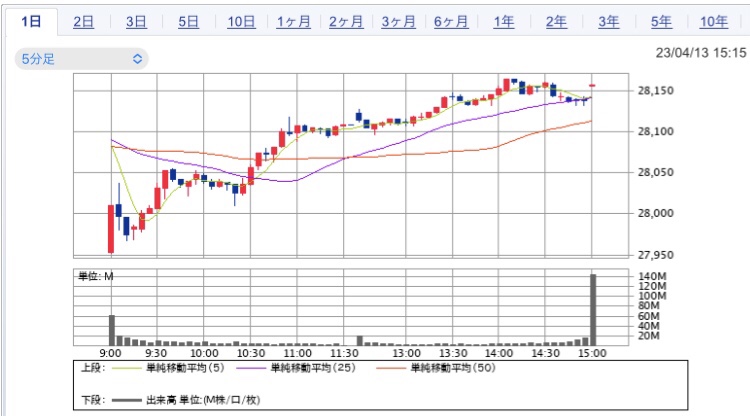Open the 3日 chart period
This screenshot has height=416, width=750.
coord(136,22)
